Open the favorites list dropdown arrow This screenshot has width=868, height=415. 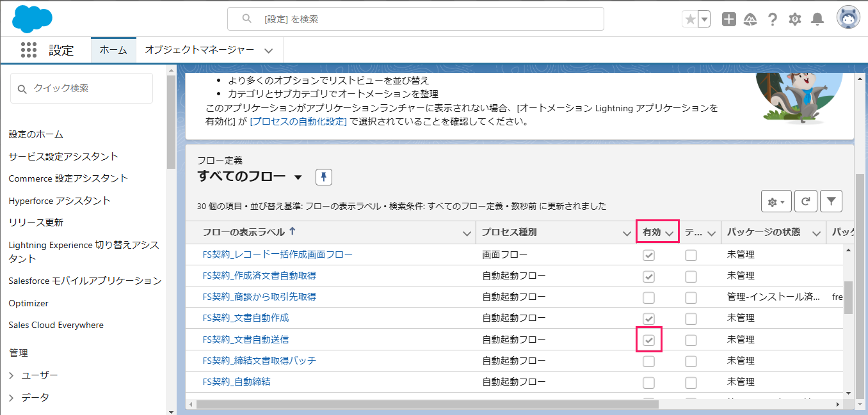[704, 19]
